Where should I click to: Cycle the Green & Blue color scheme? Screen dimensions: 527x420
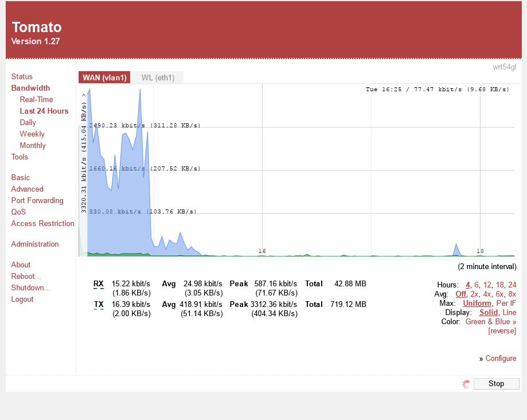tap(490, 321)
